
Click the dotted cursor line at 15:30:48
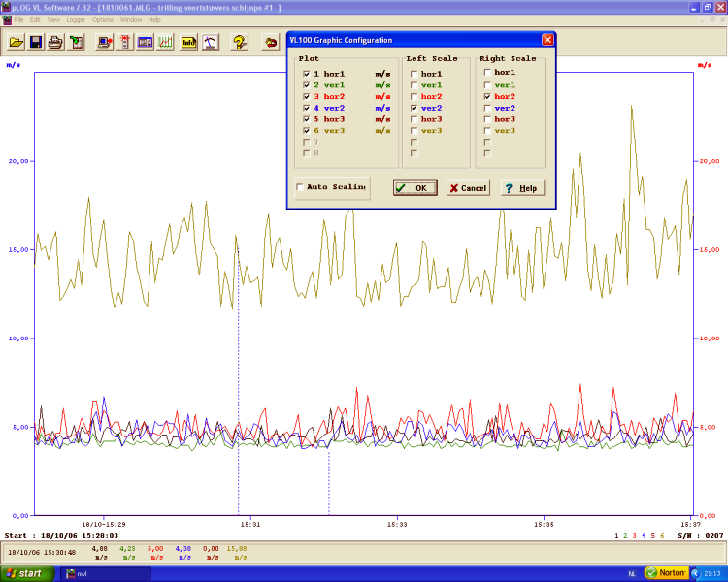[x=238, y=380]
